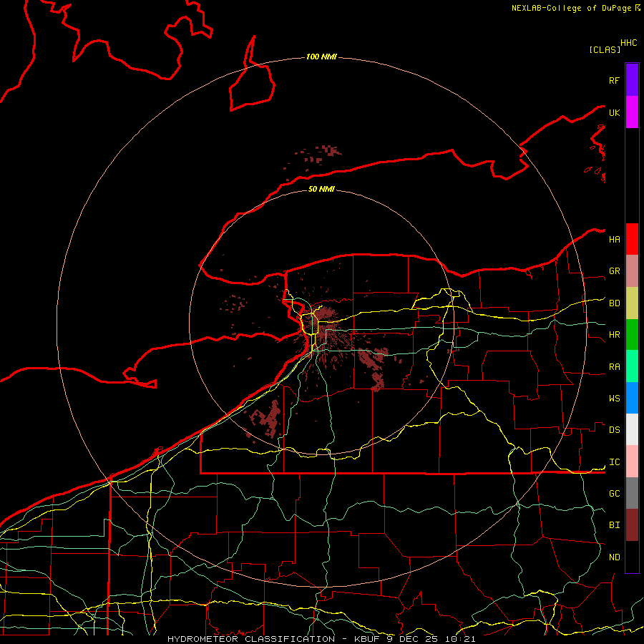The width and height of the screenshot is (644, 644).
Task: Click the HHC product code label
Action: click(629, 43)
